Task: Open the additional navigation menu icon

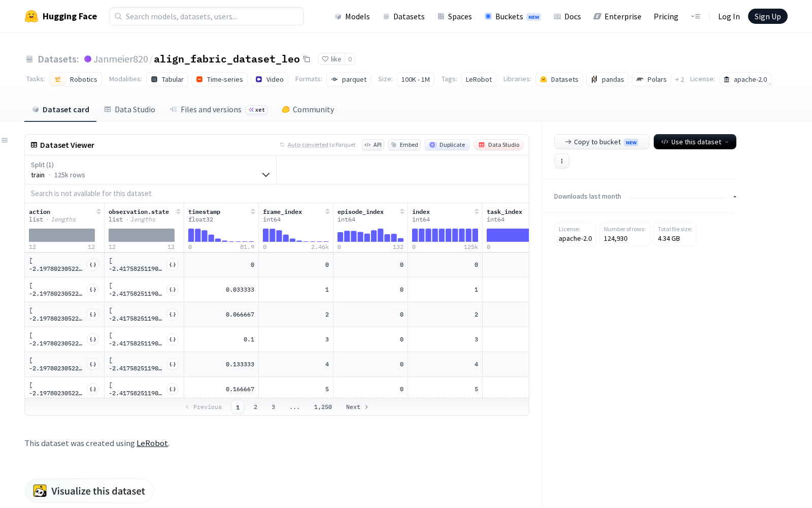Action: coord(695,16)
